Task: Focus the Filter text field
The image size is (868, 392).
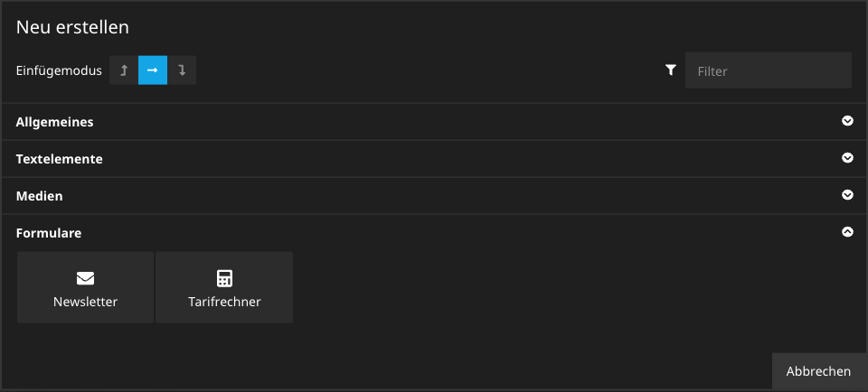Action: 768,70
